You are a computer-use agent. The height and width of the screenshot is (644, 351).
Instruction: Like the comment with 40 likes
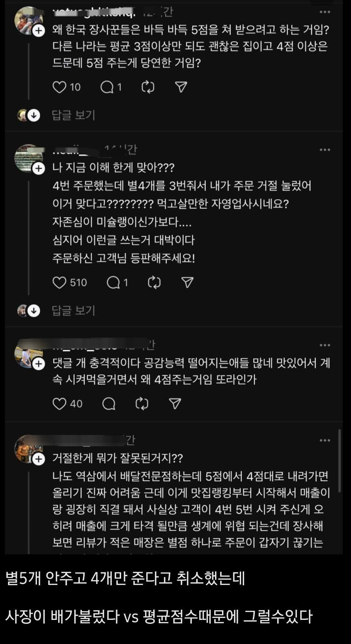pos(59,404)
